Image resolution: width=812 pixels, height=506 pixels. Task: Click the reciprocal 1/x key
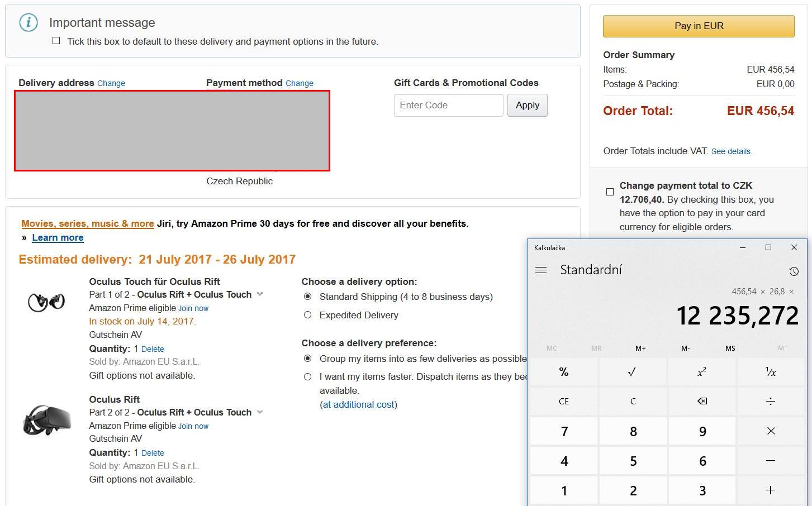[x=771, y=372]
